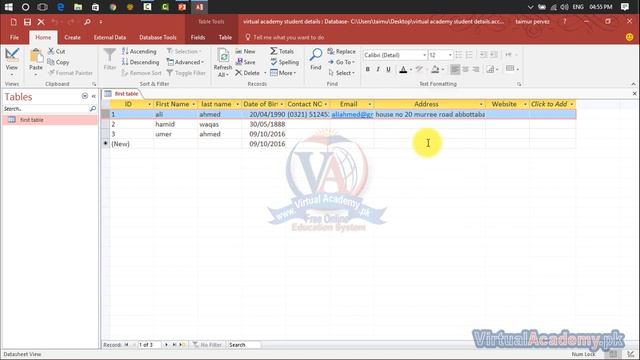Expand the Go To dropdown
The height and width of the screenshot is (360, 640).
point(342,62)
